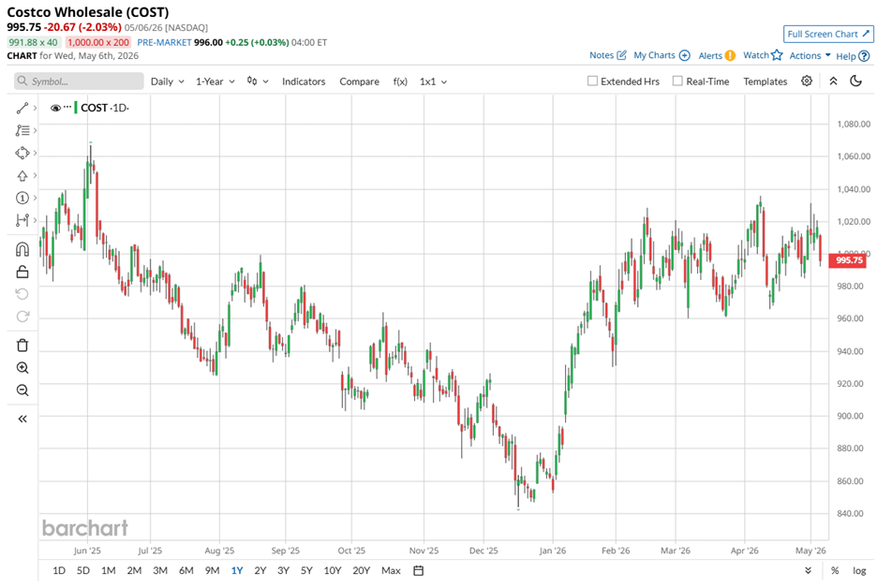Expand the shapes tool submenu arrow
Image resolution: width=877 pixels, height=588 pixels.
(35, 153)
